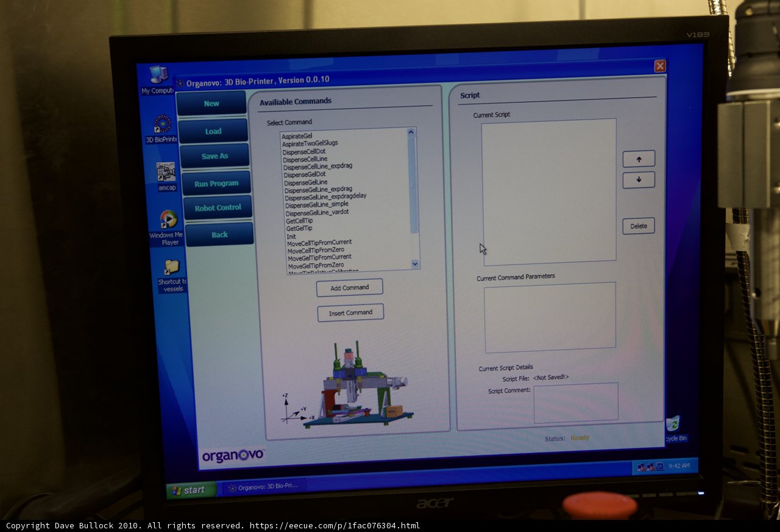Open the amcap desktop shortcut
This screenshot has height=532, width=780.
click(166, 177)
